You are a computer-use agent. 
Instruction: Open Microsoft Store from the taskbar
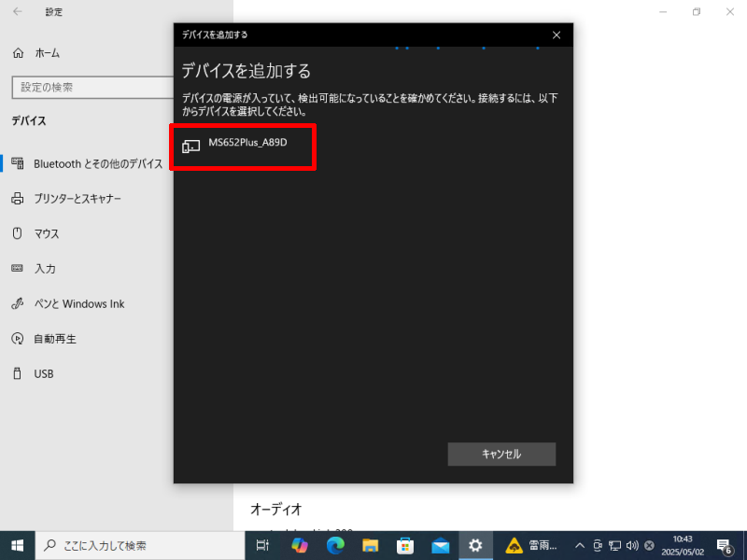tap(405, 546)
